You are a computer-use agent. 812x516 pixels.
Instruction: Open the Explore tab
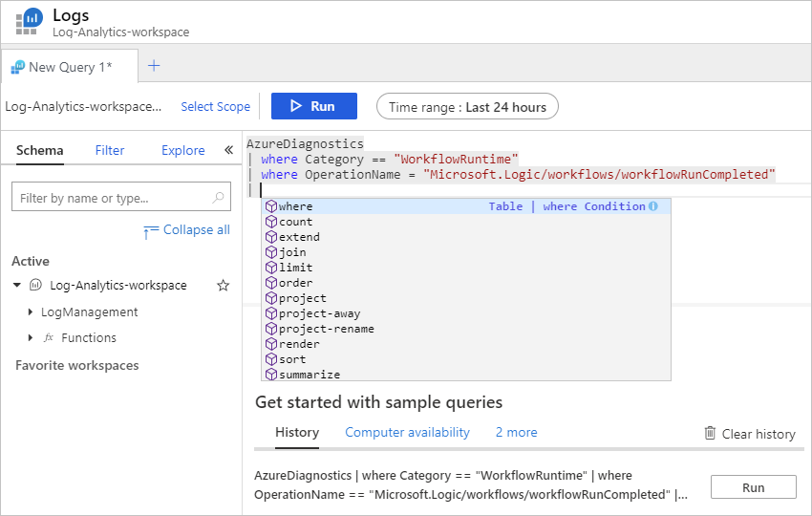182,150
